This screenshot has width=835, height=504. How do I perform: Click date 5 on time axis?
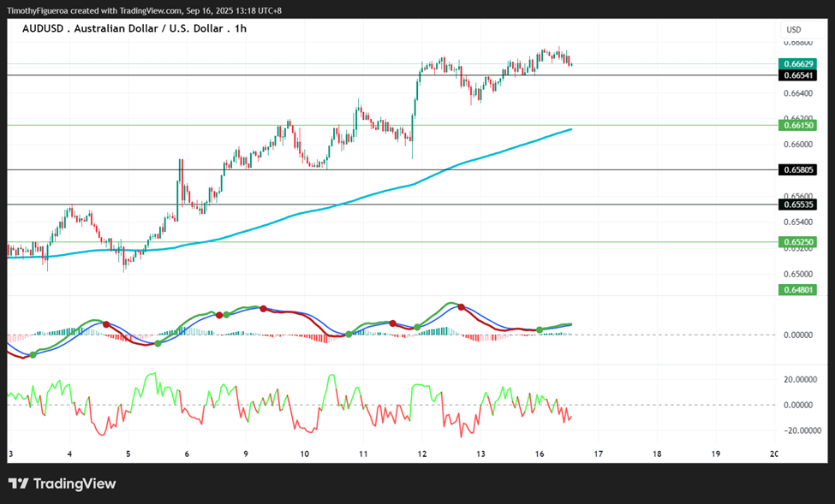[128, 454]
